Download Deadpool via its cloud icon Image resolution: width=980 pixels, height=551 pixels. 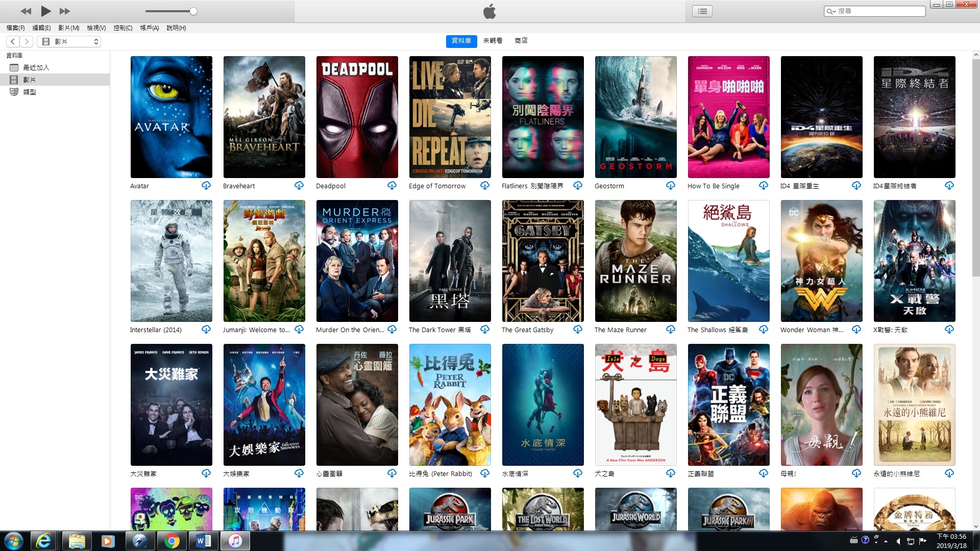coord(392,186)
